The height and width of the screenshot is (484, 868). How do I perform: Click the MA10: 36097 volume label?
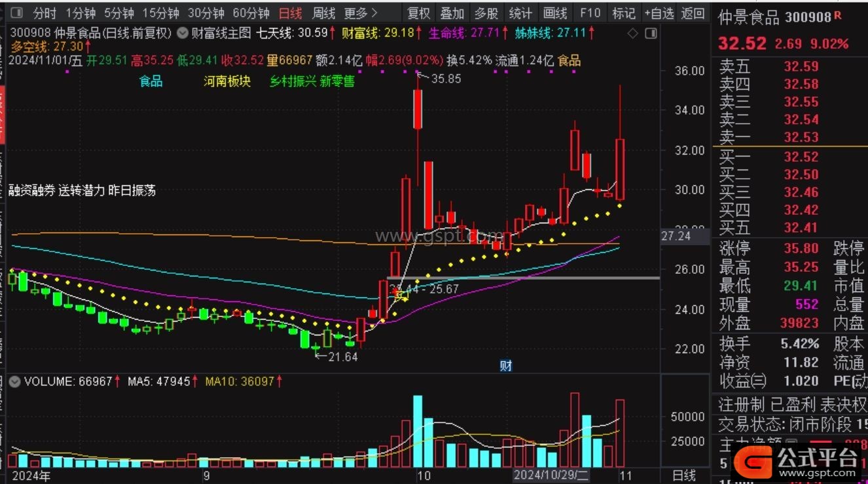tap(244, 381)
